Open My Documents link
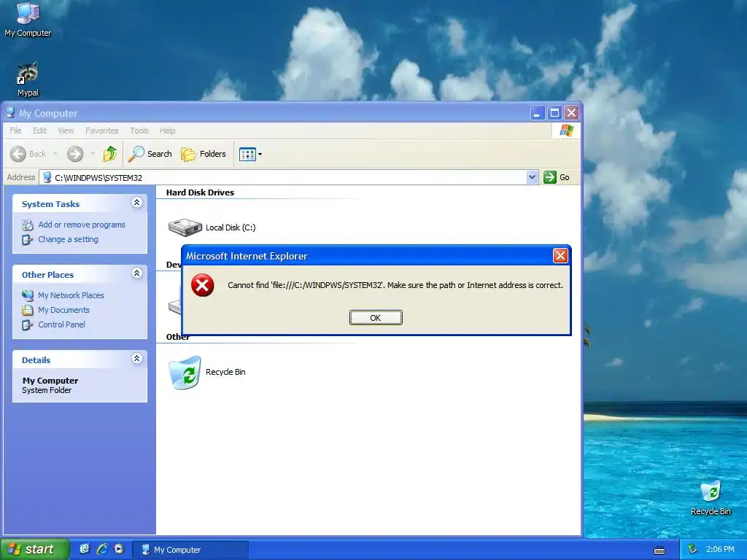747x560 pixels. pos(64,310)
